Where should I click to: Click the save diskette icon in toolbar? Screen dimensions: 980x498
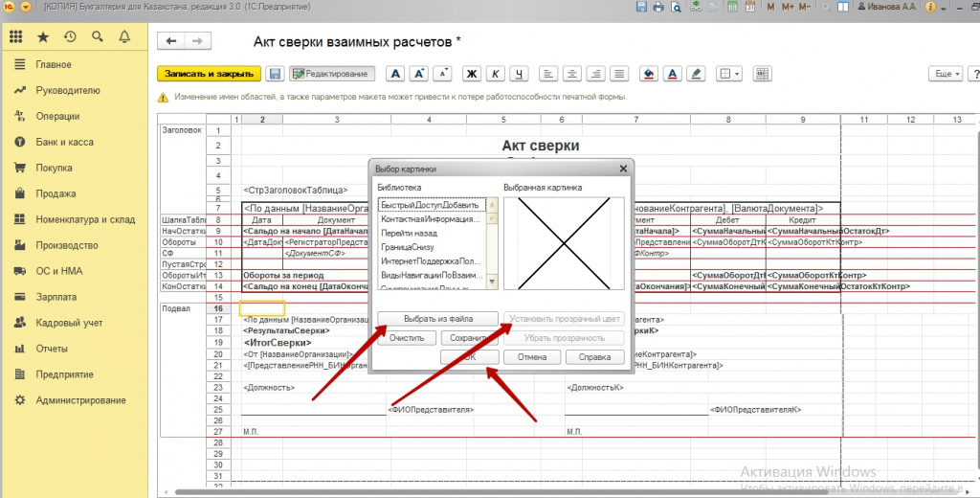[x=275, y=74]
